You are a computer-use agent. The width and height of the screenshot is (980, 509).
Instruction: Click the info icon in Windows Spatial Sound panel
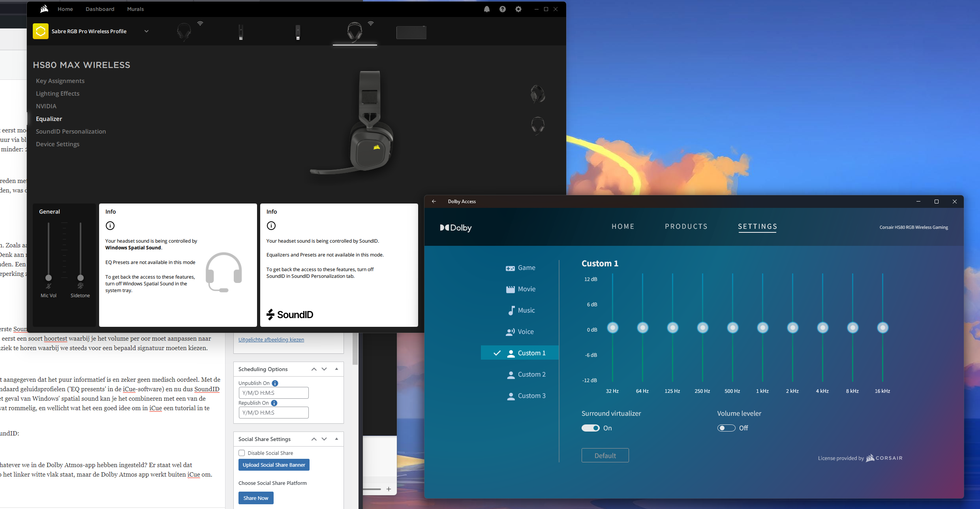point(110,226)
